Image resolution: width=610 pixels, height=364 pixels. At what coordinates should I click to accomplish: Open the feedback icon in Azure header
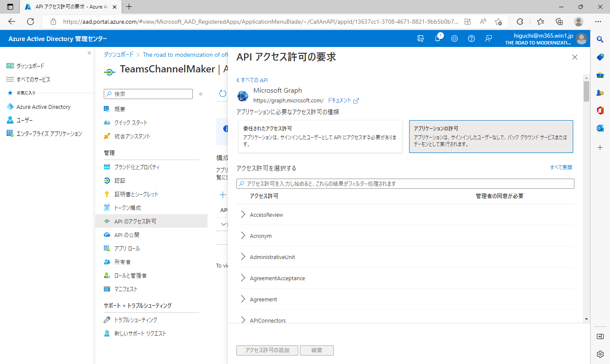pos(488,39)
